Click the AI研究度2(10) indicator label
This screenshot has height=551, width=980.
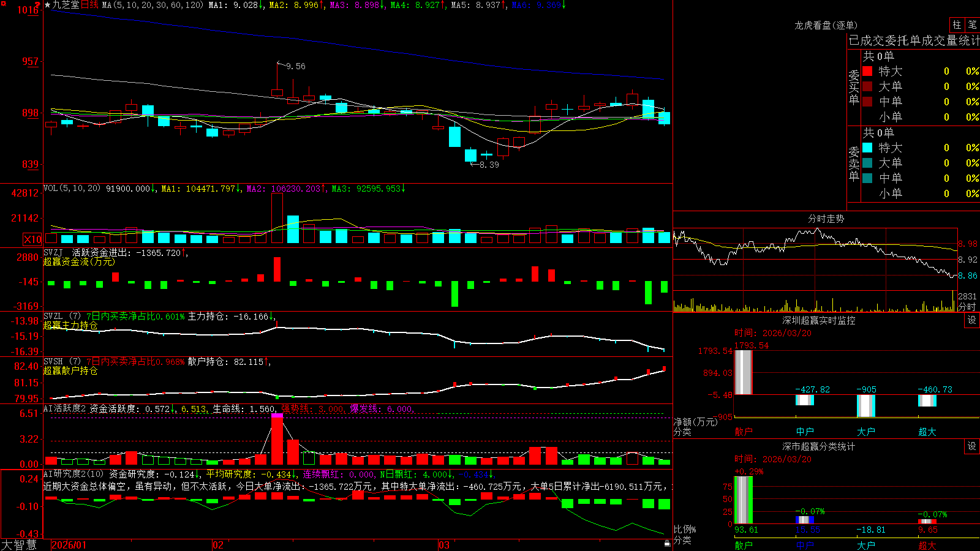(74, 474)
